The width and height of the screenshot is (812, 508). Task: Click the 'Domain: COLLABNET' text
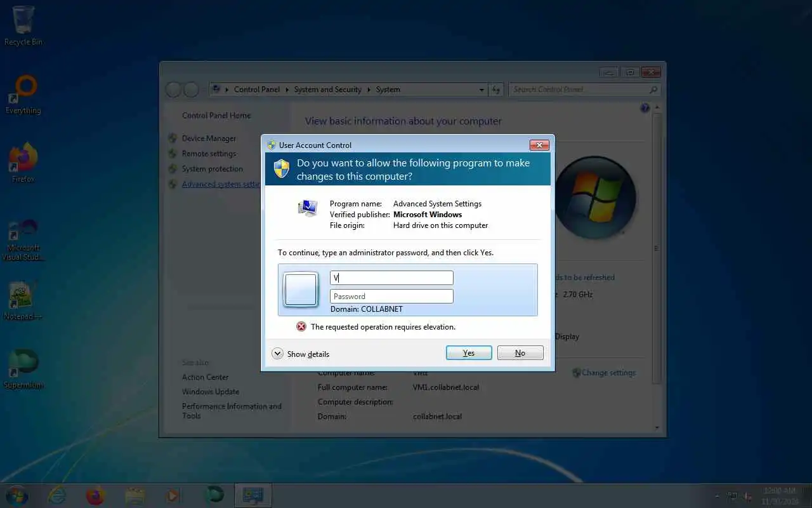pos(367,309)
